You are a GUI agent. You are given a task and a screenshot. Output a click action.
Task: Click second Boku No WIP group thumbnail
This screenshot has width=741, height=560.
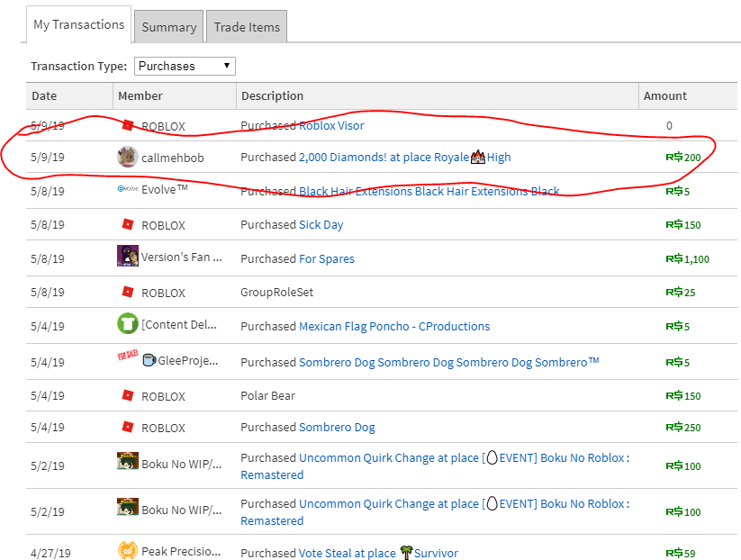[128, 507]
